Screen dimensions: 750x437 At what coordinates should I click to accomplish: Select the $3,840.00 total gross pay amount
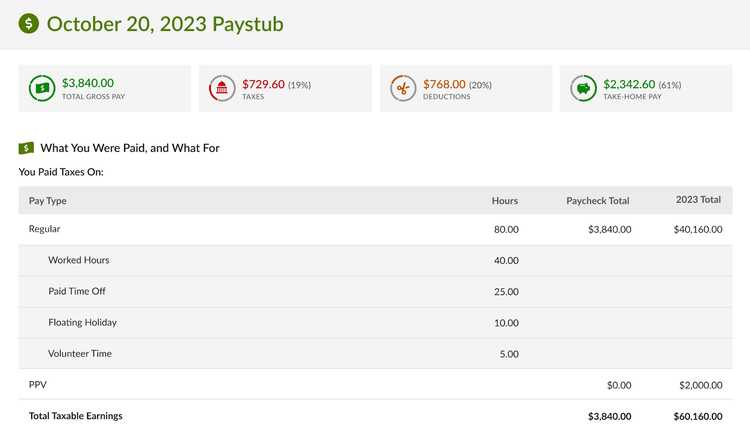point(88,83)
